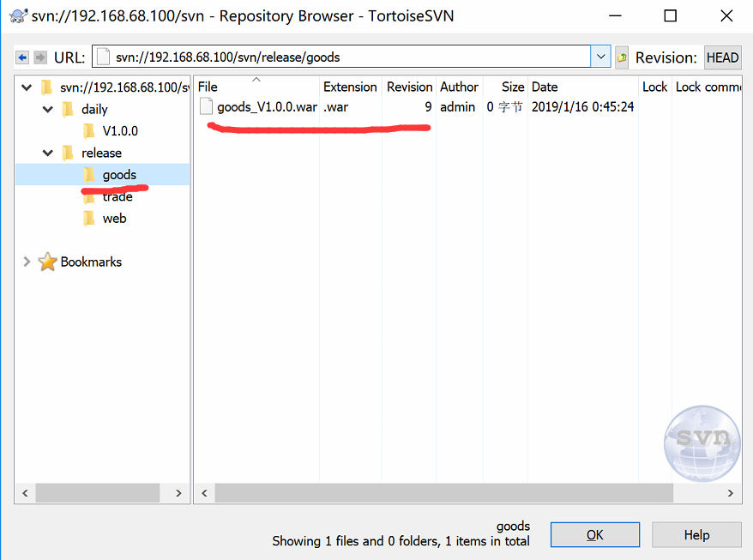Screen dimensions: 753x560
Task: Expand the Bookmarks node
Action: (27, 262)
